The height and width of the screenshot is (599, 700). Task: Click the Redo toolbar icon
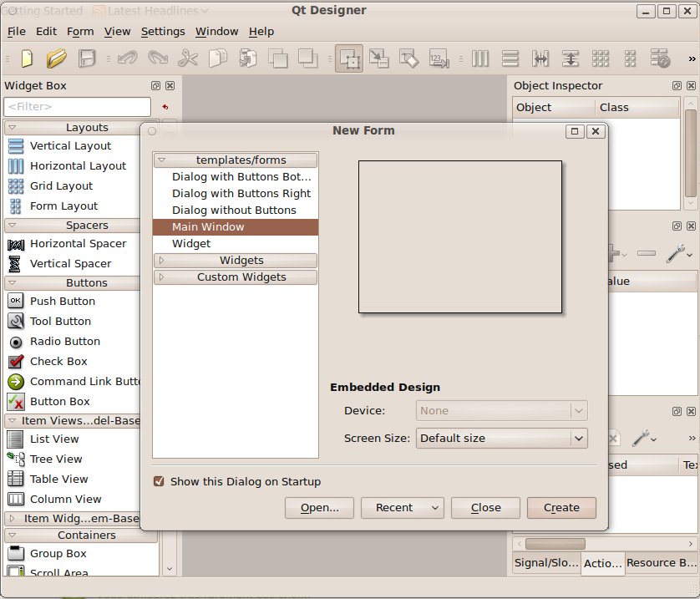coord(158,58)
